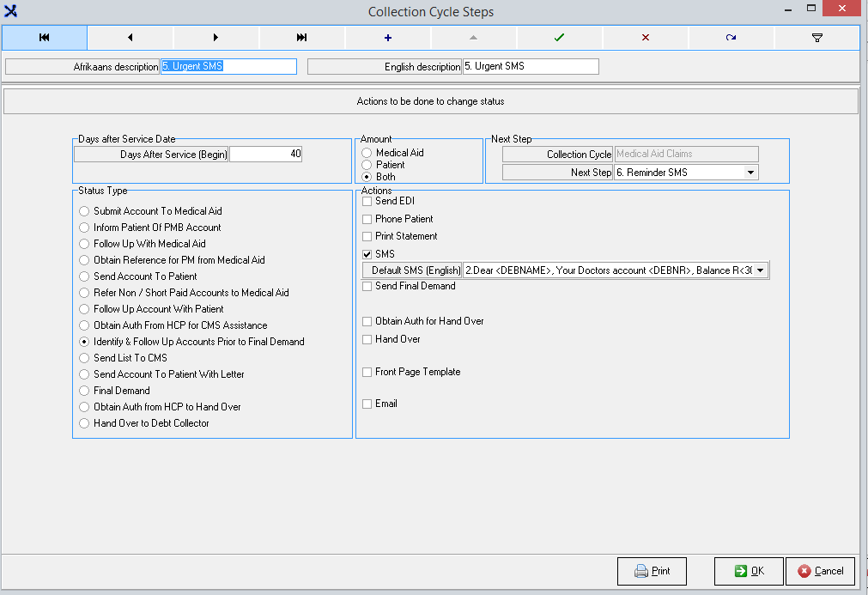Select the Medical Aid amount option

pos(367,153)
